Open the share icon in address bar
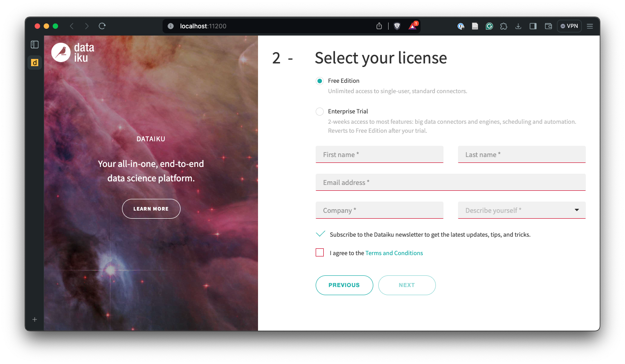Image resolution: width=625 pixels, height=364 pixels. point(379,26)
